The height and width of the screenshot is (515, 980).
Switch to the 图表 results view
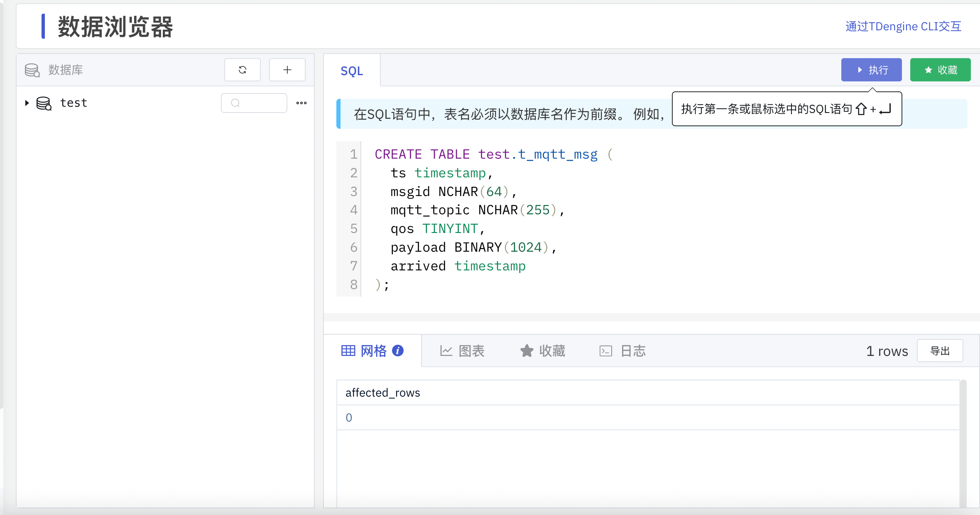(x=463, y=351)
